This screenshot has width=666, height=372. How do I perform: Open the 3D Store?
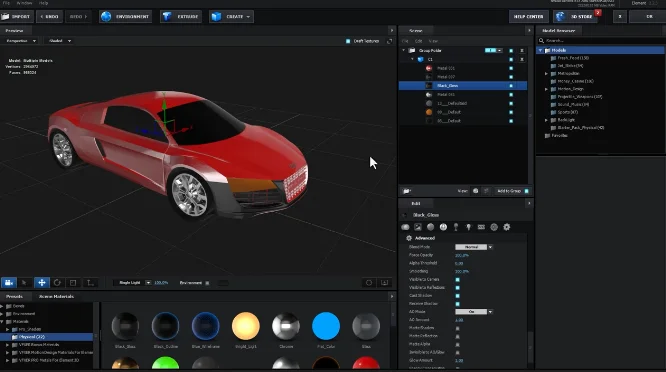click(576, 17)
